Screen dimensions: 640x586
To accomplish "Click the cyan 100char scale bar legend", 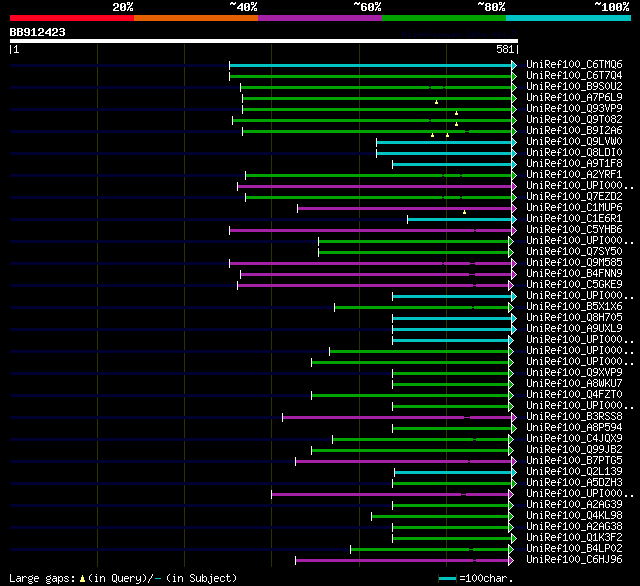I will [x=447, y=578].
